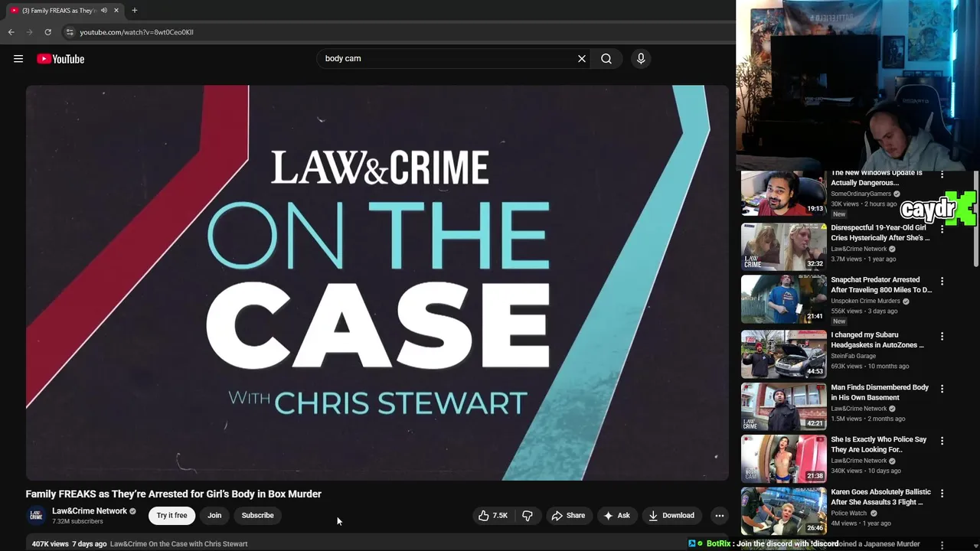The height and width of the screenshot is (551, 980).
Task: Click title 'I changed my Subaru Headgaskets'
Action: coord(877,340)
